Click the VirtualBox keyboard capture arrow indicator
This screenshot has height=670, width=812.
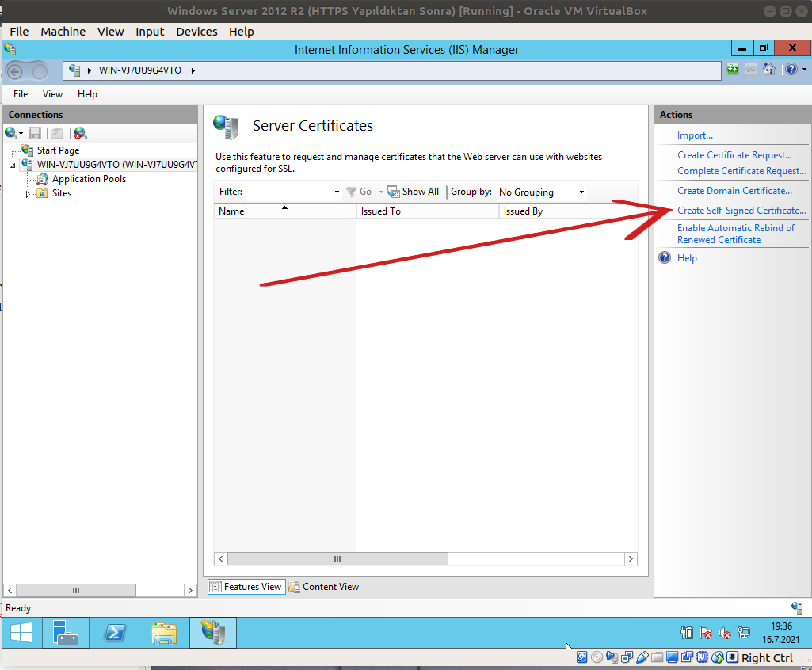coord(732,657)
